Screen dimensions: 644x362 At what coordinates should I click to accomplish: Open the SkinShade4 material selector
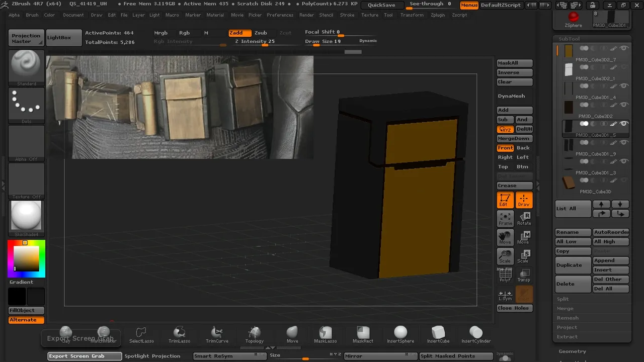coord(27,218)
